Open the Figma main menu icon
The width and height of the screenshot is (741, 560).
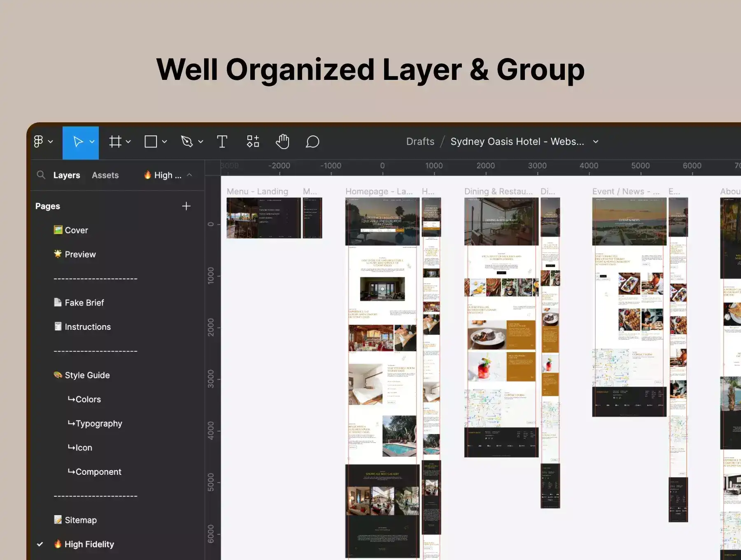[x=38, y=142]
